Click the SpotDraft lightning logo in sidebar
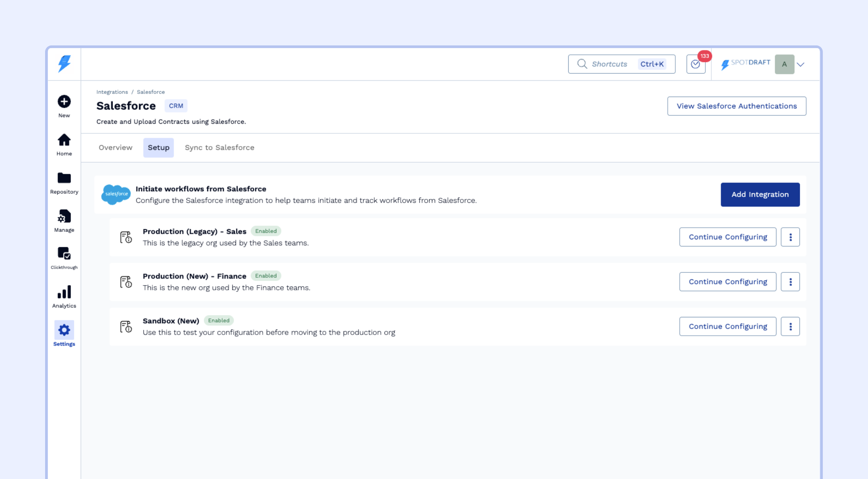This screenshot has width=868, height=479. coord(64,63)
